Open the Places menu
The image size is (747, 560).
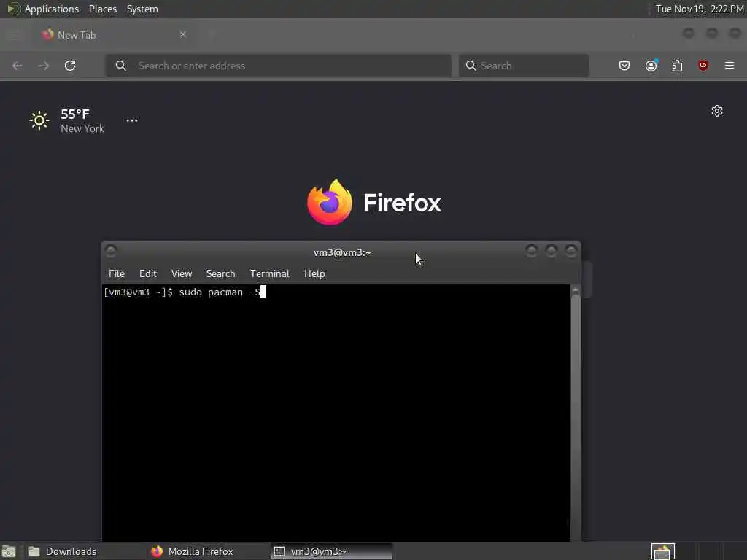tap(103, 9)
